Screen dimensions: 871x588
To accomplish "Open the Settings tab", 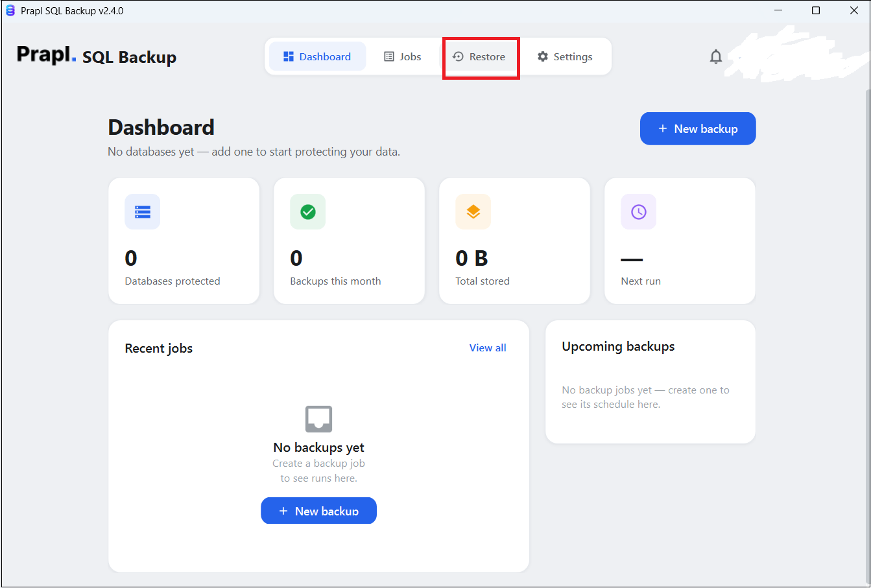I will [x=565, y=56].
